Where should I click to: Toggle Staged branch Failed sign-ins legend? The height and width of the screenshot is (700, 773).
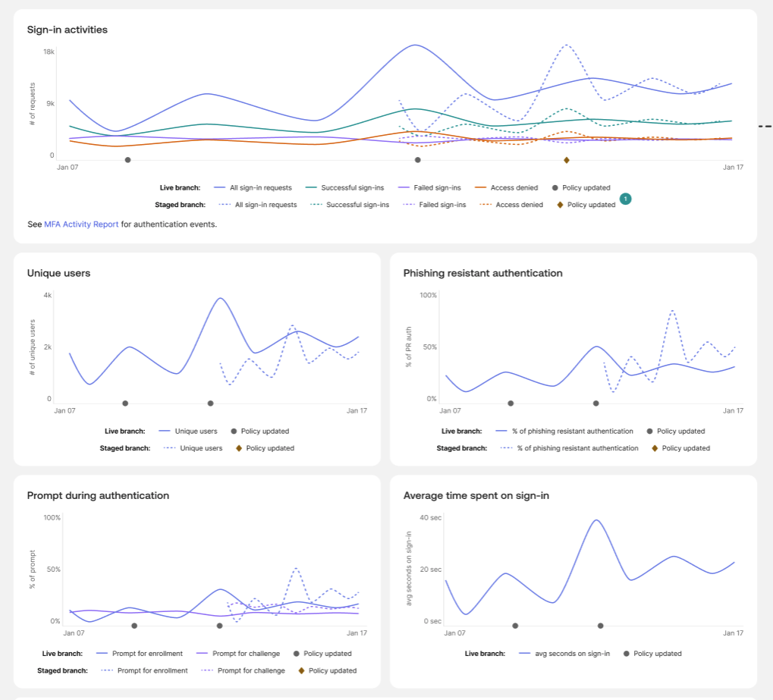pyautogui.click(x=435, y=205)
